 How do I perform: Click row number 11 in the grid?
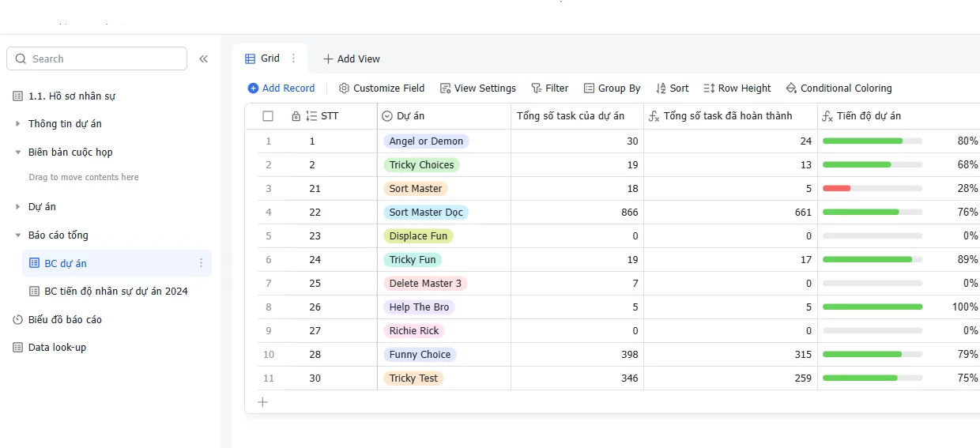coord(269,378)
